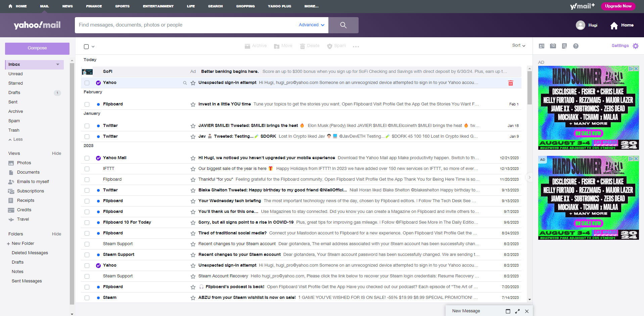Open Subscriptions view in sidebar
The width and height of the screenshot is (644, 316).
coord(30,191)
